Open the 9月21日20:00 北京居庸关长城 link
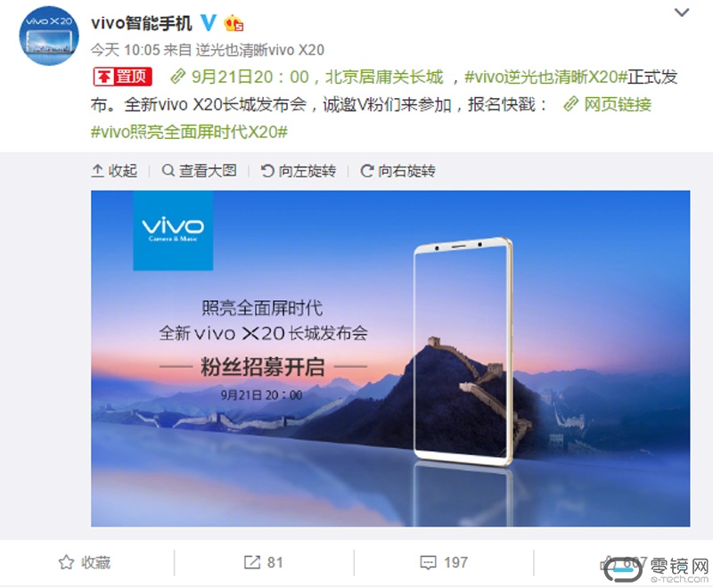 coord(307,77)
